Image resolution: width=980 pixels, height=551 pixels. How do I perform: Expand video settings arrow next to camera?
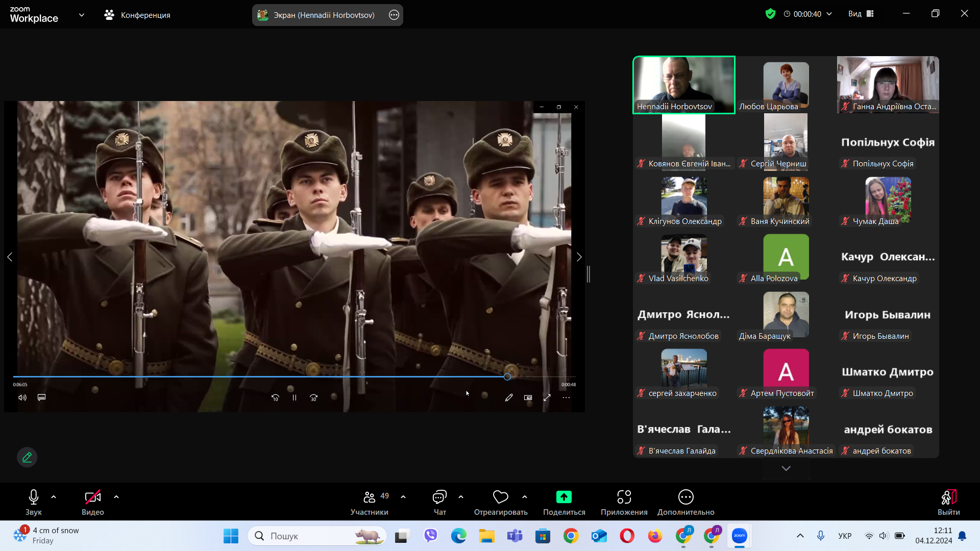point(116,497)
